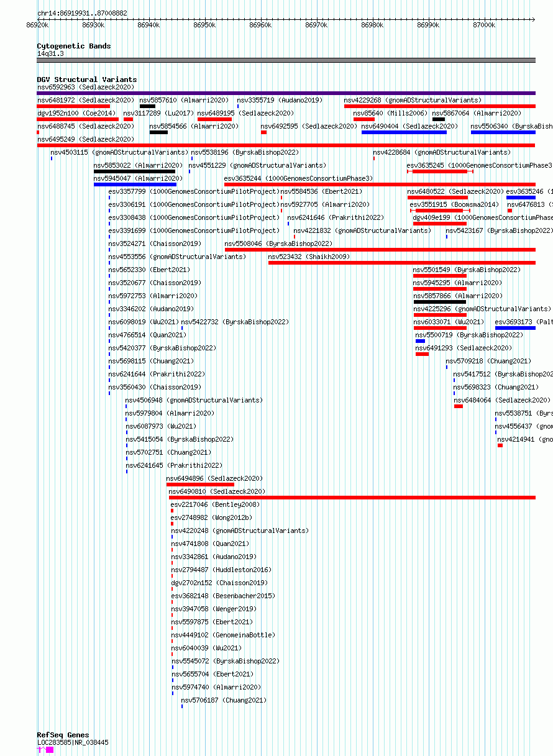Image resolution: width=553 pixels, height=756 pixels.
Task: Select dgv1952n100 (Coe2014) label
Action: 76,113
